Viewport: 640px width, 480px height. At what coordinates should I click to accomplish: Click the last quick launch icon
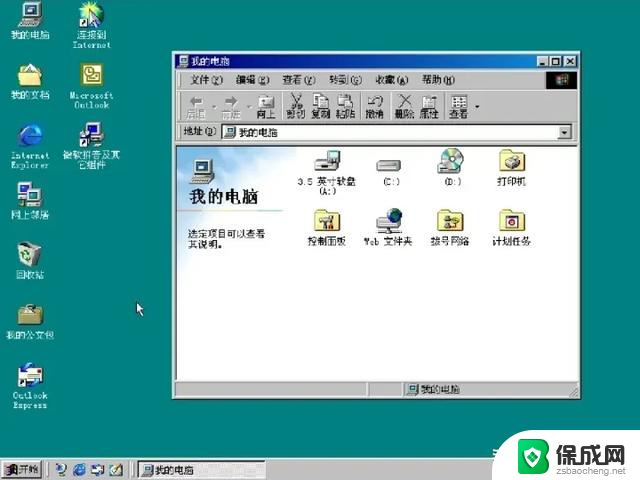point(116,470)
